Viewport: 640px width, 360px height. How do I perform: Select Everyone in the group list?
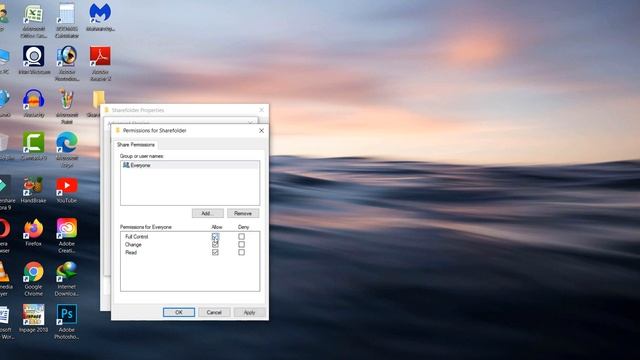190,165
